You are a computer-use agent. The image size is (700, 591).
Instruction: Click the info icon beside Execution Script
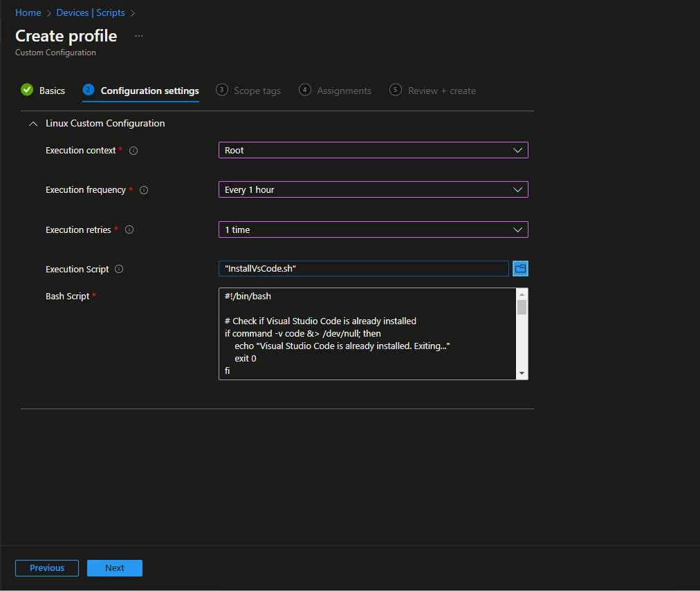point(119,269)
